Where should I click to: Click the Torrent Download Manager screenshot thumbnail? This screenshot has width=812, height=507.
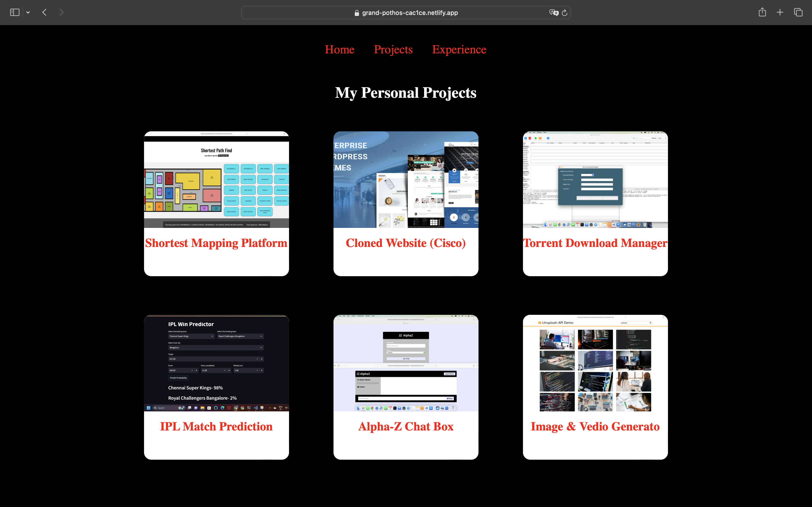coord(595,180)
